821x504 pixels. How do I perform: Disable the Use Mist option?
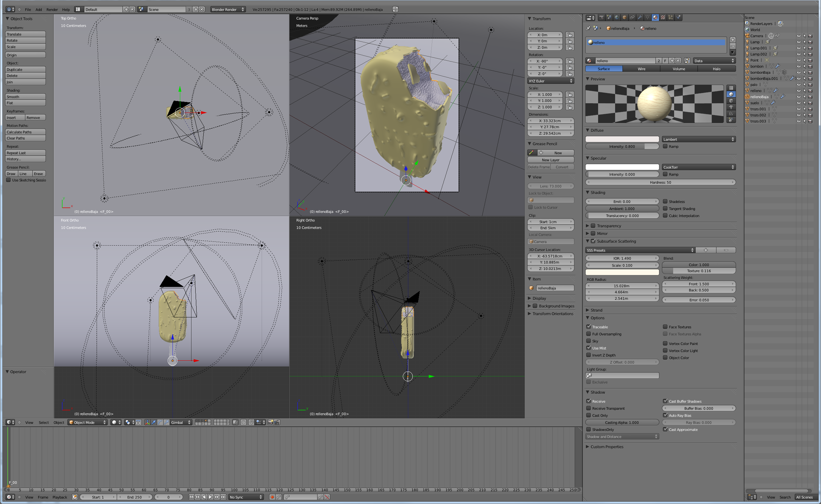click(589, 348)
